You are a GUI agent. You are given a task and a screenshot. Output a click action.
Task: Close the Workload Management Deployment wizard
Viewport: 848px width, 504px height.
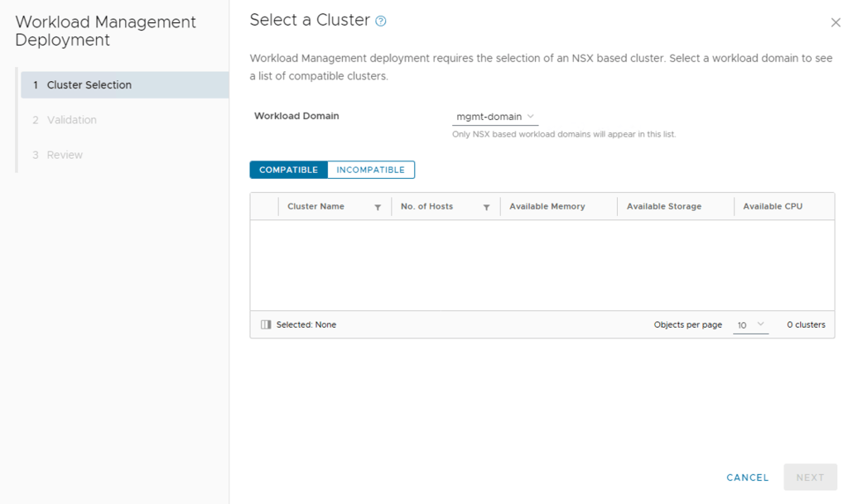835,23
